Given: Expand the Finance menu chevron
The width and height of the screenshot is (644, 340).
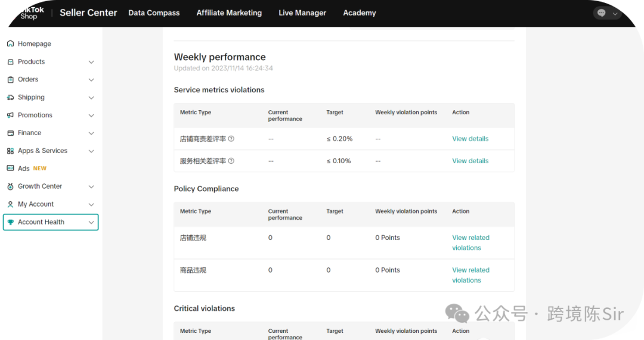Looking at the screenshot, I should (91, 133).
